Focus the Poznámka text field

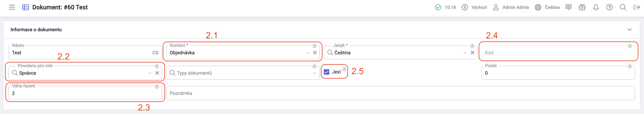point(401,93)
